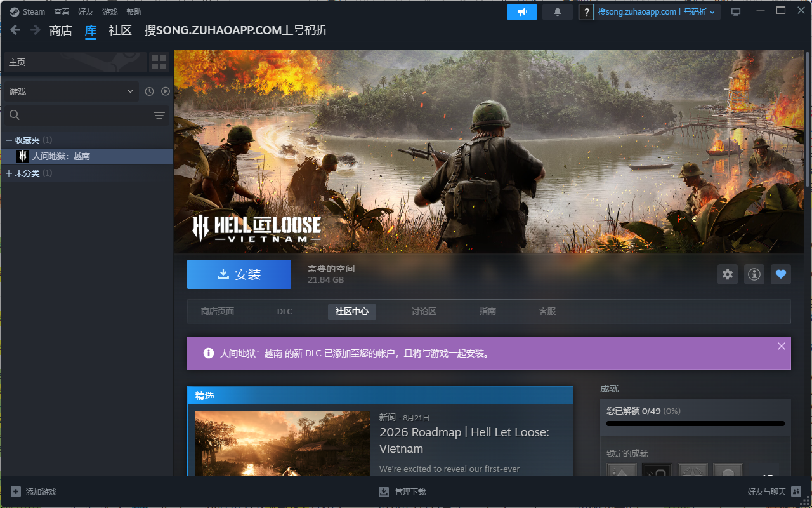
Task: Click the 主页 home button
Action: click(75, 62)
